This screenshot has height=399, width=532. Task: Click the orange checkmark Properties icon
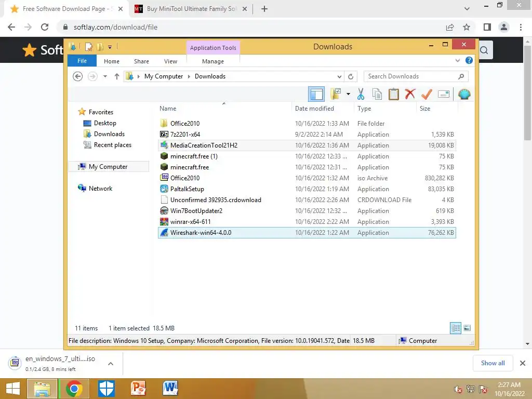[427, 94]
